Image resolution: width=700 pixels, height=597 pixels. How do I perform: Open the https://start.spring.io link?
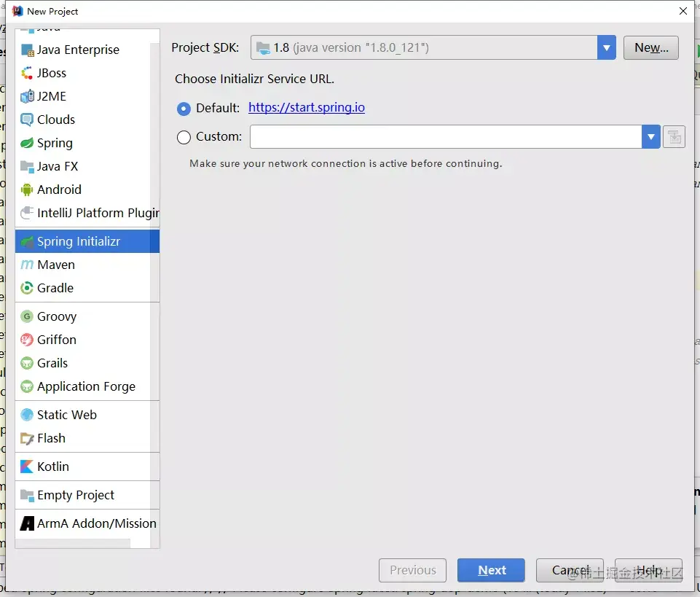click(307, 107)
